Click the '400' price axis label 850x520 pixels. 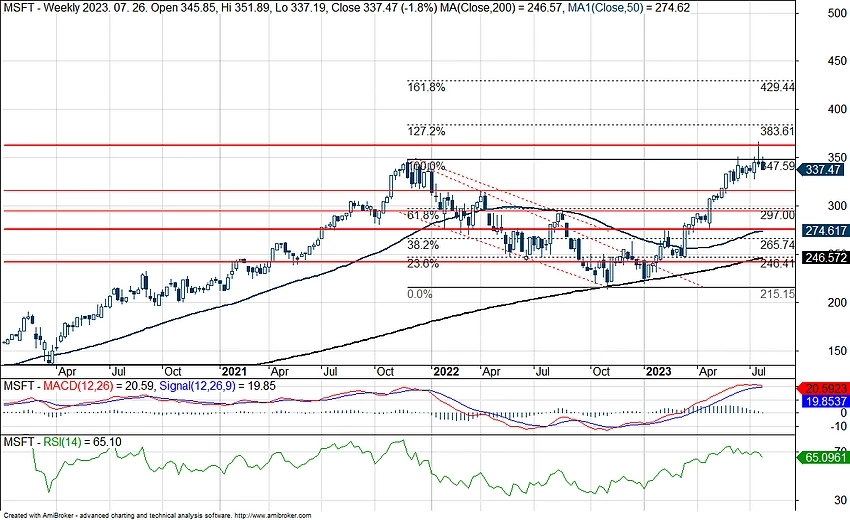[837, 110]
